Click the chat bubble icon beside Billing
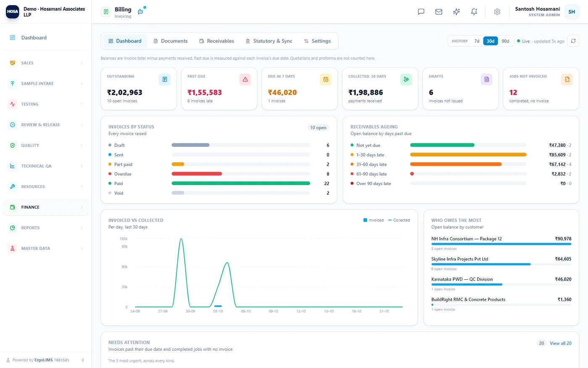The height and width of the screenshot is (368, 588). pos(140,12)
